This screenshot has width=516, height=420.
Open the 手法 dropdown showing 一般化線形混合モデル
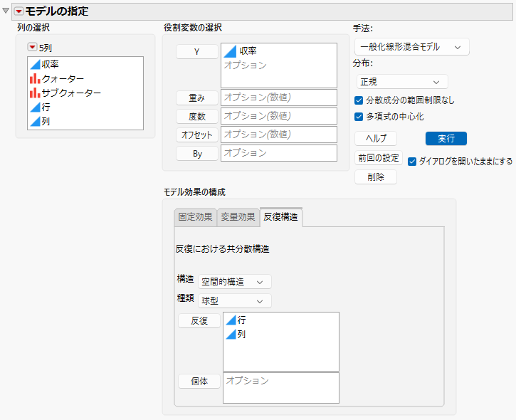411,47
